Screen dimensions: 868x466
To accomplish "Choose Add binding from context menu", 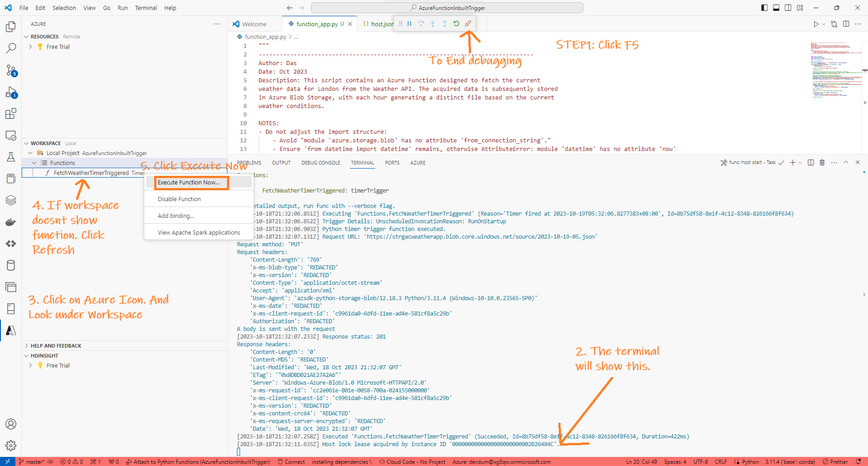I will pyautogui.click(x=198, y=216).
